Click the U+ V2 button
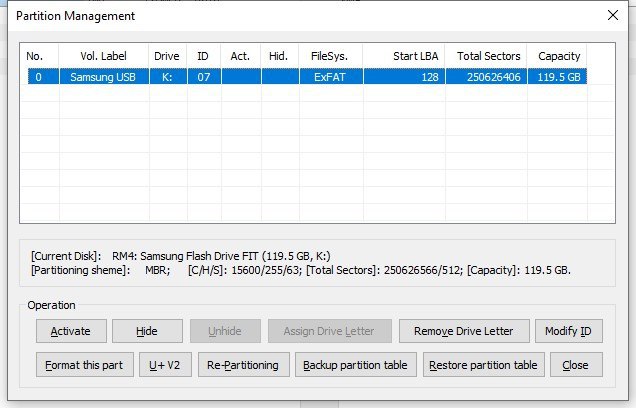The width and height of the screenshot is (636, 408). 165,365
